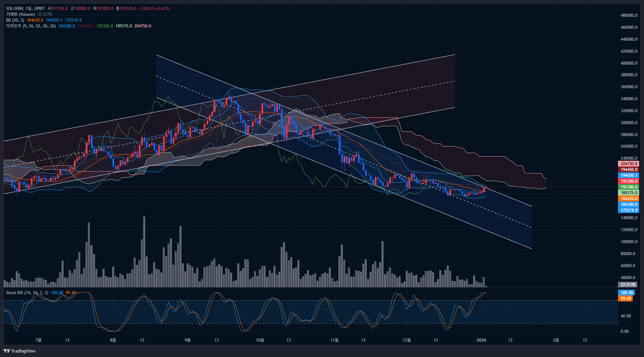Click the pink 204750.0 price label
The width and height of the screenshot is (644, 357).
(x=628, y=164)
